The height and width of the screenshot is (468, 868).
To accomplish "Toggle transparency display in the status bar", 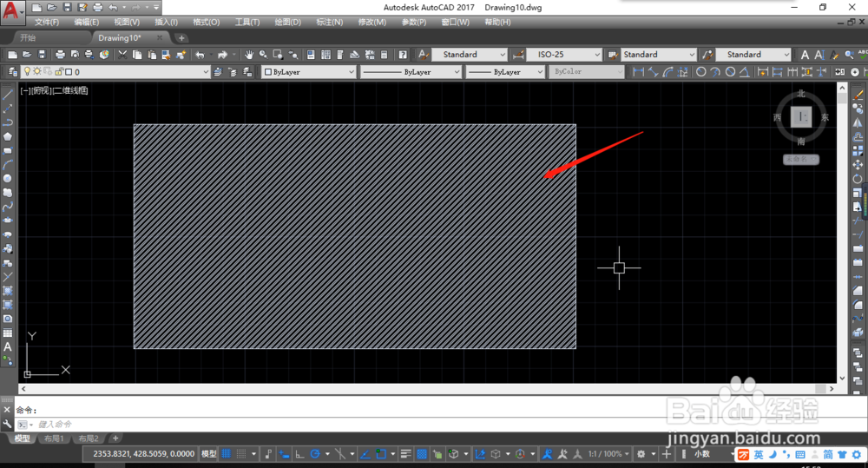I will coord(422,453).
